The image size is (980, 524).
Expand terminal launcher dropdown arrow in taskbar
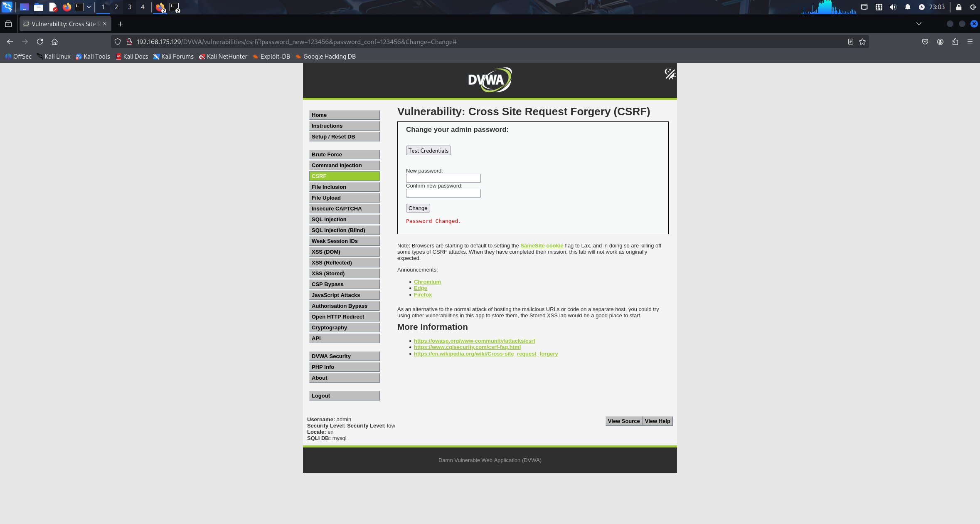point(89,7)
